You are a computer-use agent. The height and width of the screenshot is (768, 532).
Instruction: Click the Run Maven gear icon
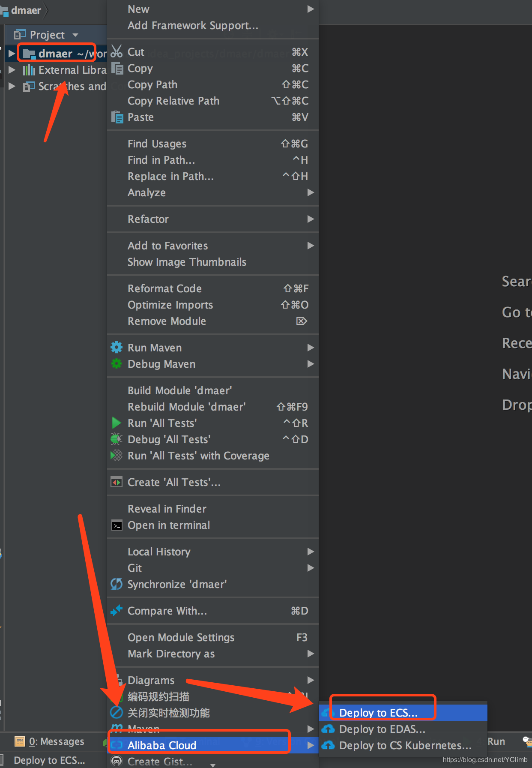117,347
